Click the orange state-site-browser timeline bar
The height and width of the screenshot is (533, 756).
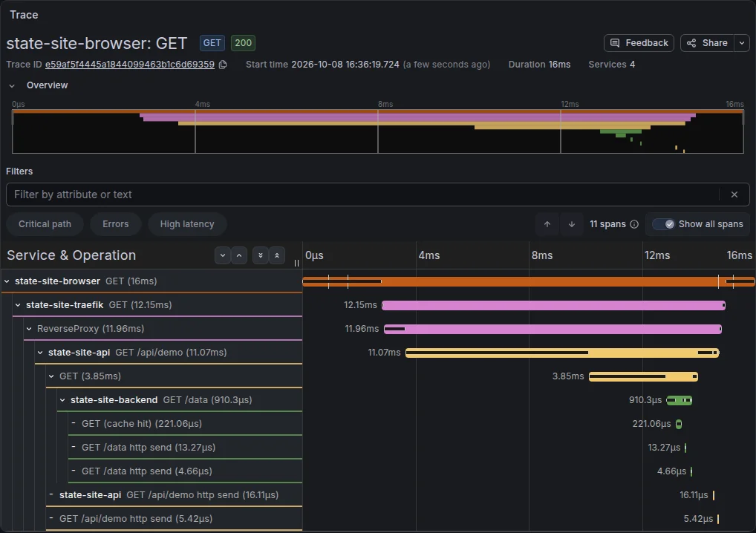click(x=529, y=281)
